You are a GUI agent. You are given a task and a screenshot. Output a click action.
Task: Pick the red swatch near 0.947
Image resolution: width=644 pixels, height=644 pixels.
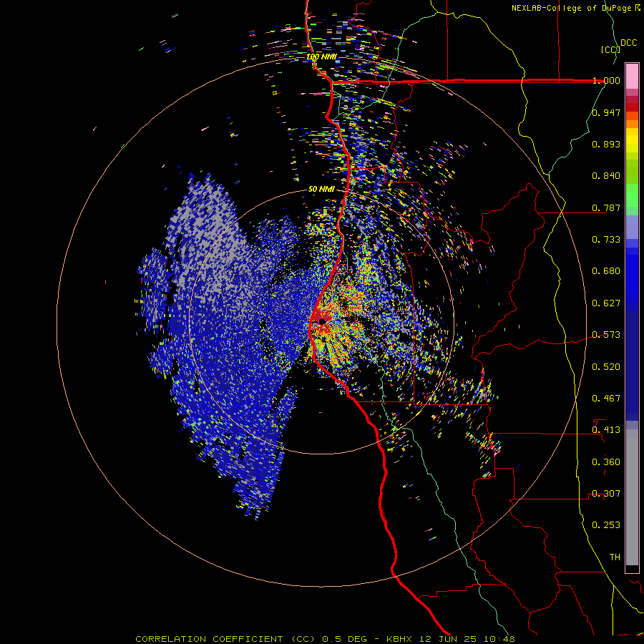pyautogui.click(x=632, y=107)
